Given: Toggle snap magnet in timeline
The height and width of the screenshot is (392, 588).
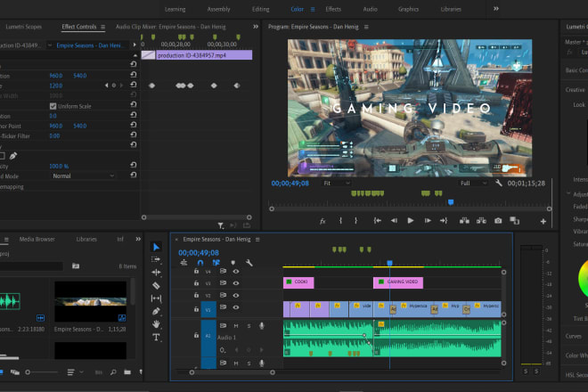Looking at the screenshot, I should [200, 263].
